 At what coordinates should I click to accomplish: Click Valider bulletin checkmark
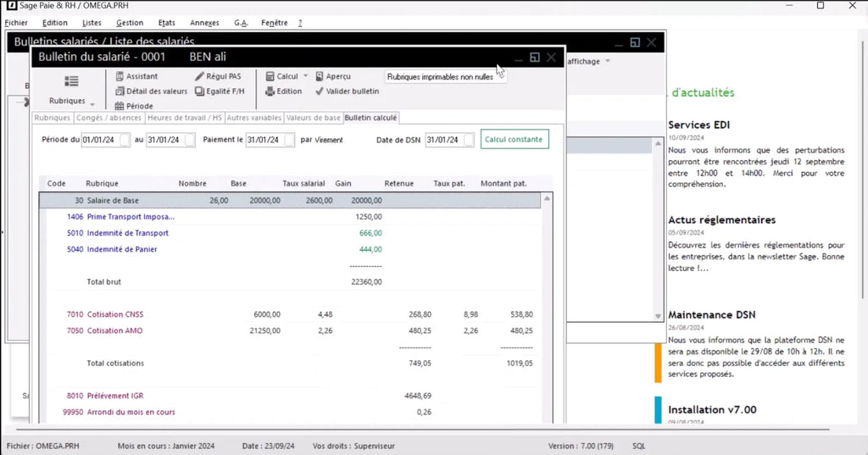tap(320, 92)
